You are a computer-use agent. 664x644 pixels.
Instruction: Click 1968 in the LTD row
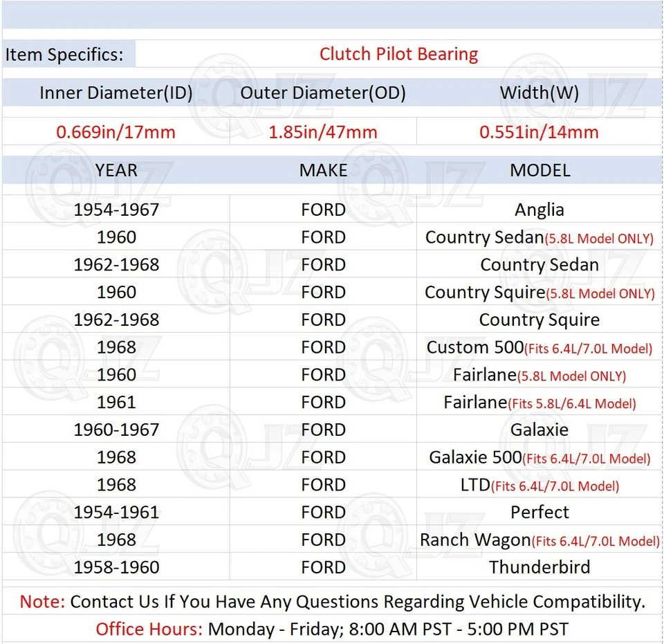pyautogui.click(x=116, y=485)
